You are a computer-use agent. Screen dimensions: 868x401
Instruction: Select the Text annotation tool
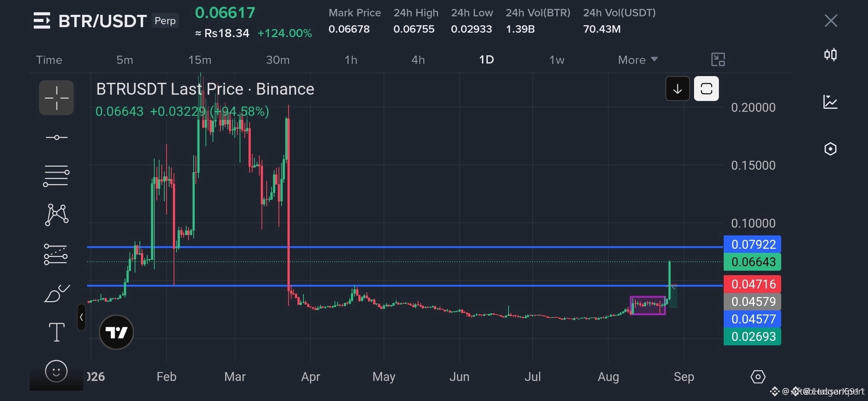click(57, 332)
